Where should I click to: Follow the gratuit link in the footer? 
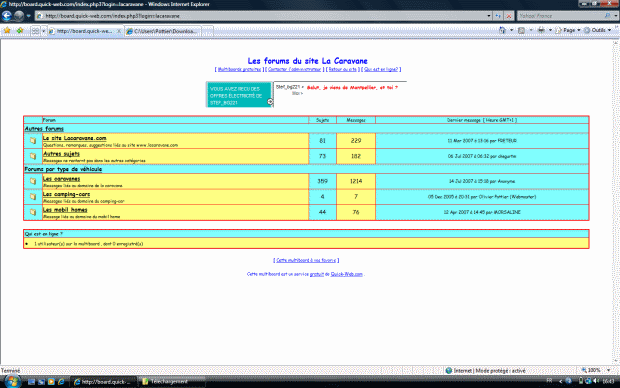(317, 274)
